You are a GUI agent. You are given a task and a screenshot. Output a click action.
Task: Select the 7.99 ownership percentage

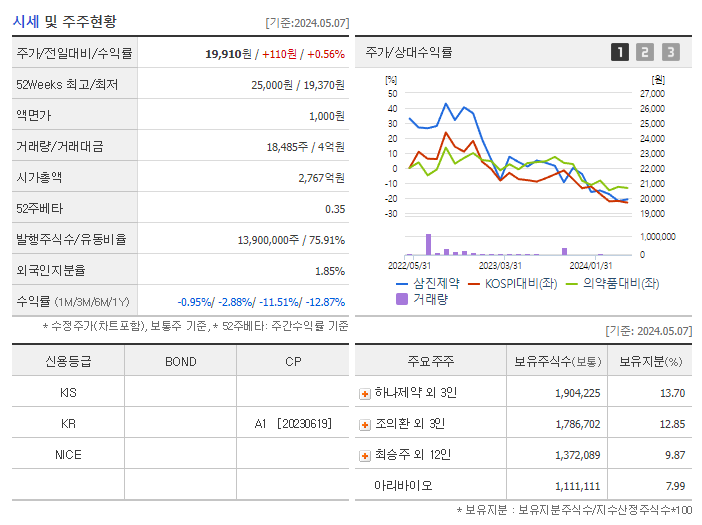tap(675, 486)
